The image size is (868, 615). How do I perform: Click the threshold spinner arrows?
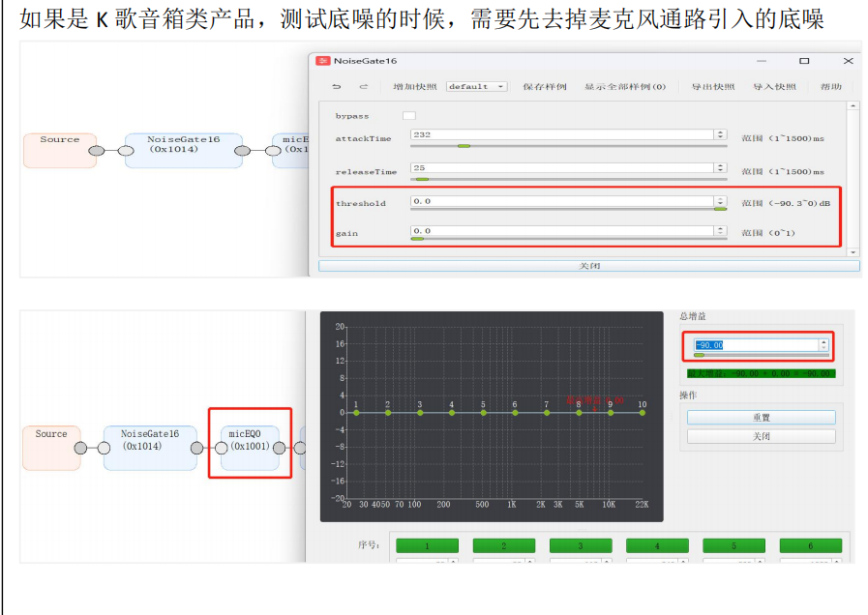pos(720,201)
